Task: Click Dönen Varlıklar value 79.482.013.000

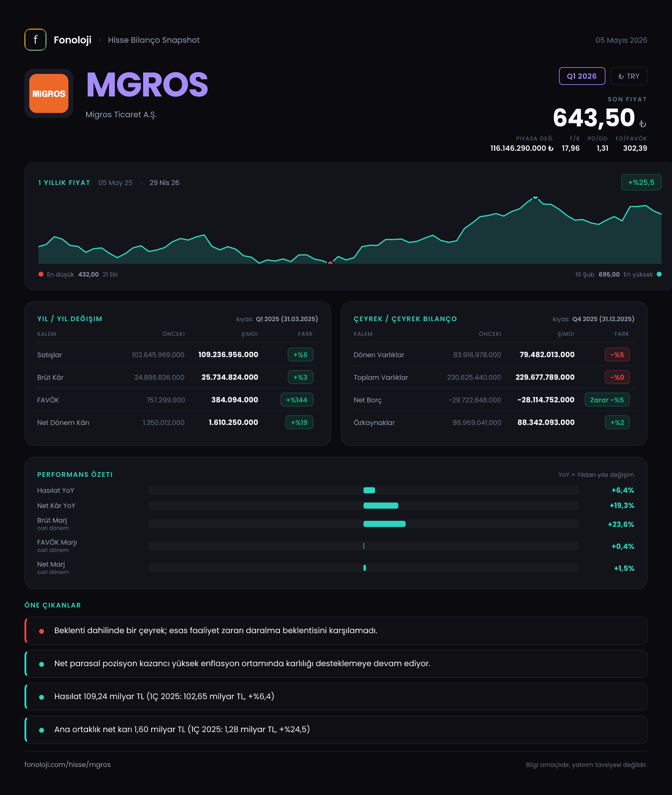Action: point(547,354)
